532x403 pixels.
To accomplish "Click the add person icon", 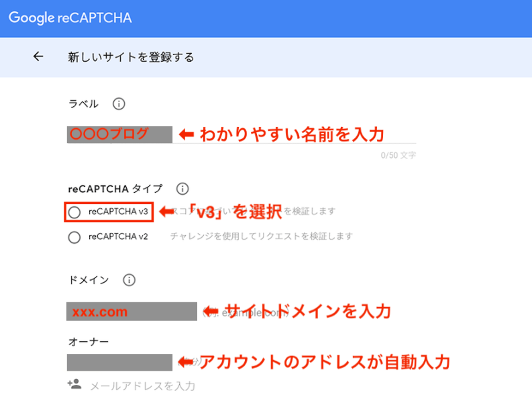I will pos(74,385).
